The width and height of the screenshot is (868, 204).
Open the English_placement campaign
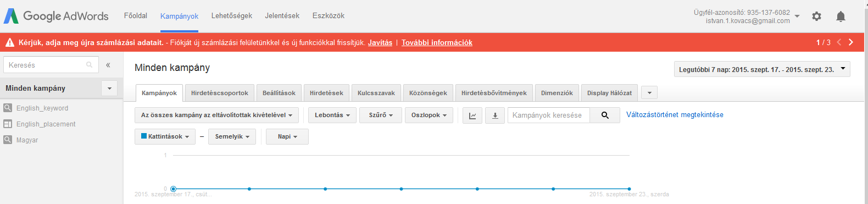click(x=46, y=124)
